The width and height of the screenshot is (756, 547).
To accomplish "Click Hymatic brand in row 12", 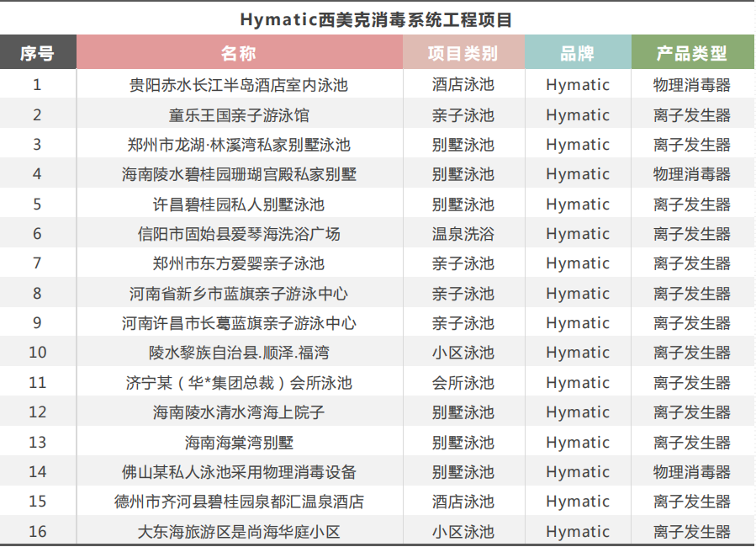I will pyautogui.click(x=578, y=412).
